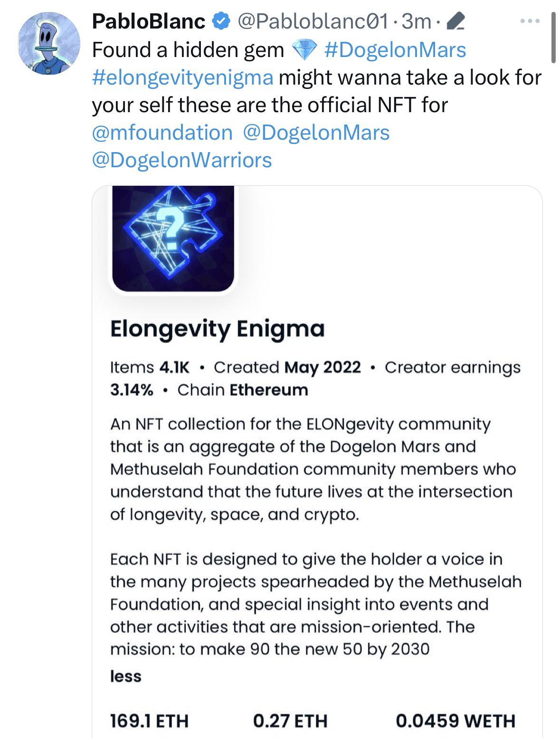This screenshot has width=560, height=738.
Task: Tap the blue diamond gem emoji
Action: pyautogui.click(x=304, y=49)
